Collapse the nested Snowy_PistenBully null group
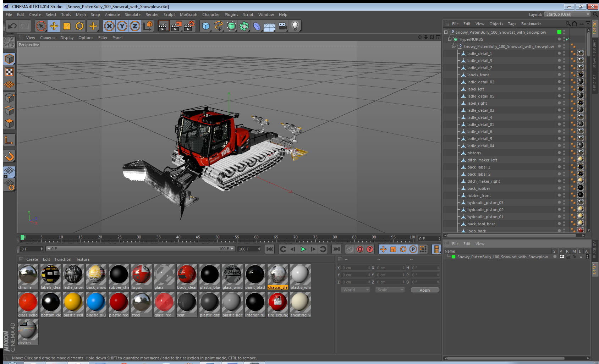The image size is (599, 364). 454,46
